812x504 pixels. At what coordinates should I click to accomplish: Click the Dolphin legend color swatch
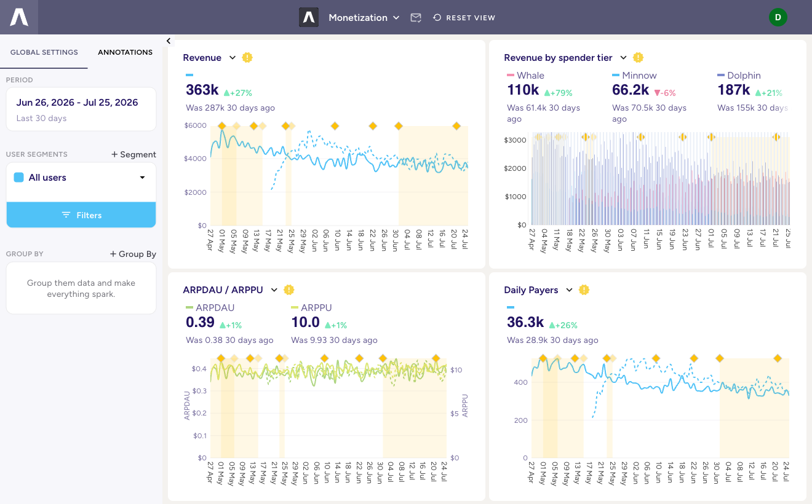point(721,75)
